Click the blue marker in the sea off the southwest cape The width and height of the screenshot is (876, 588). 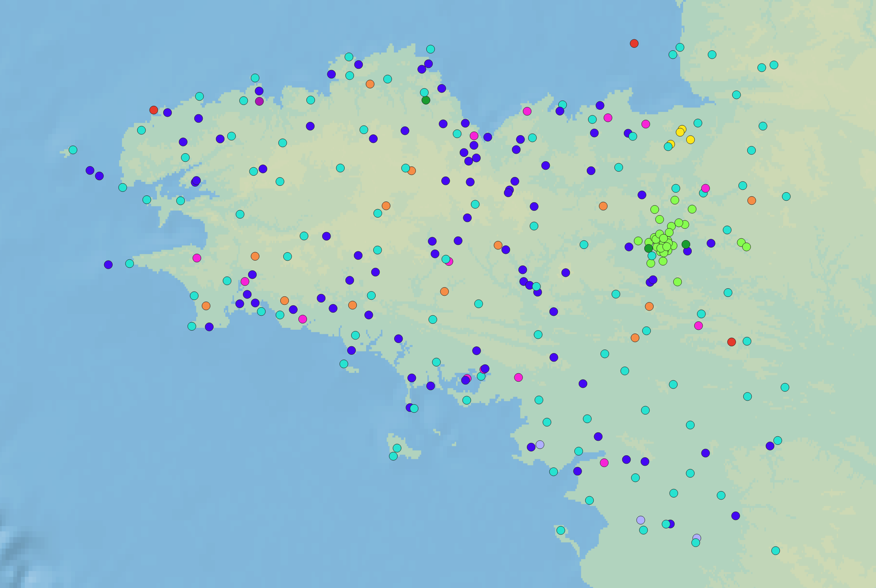(x=108, y=265)
